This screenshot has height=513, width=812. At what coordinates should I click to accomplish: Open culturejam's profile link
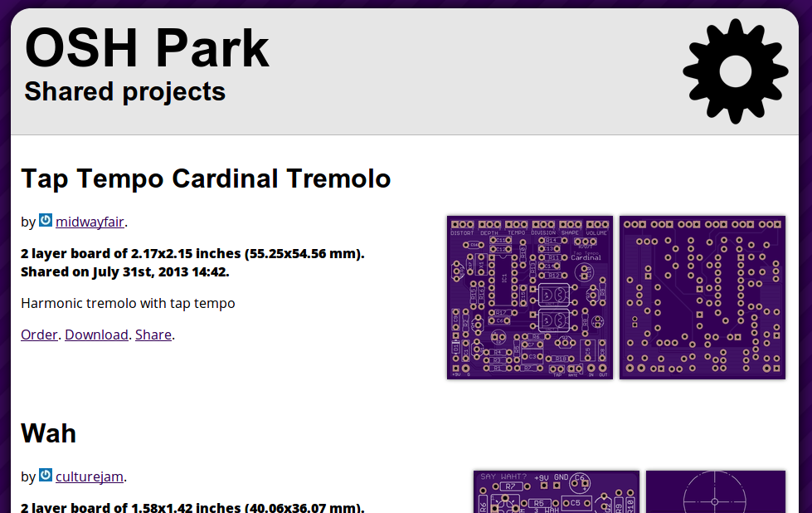click(x=88, y=476)
